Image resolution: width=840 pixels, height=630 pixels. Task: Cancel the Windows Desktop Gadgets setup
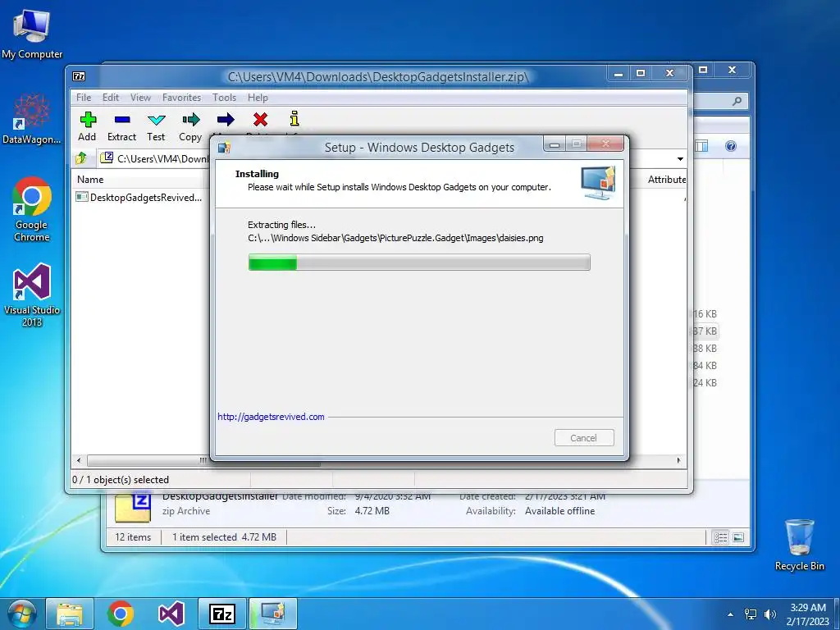584,438
